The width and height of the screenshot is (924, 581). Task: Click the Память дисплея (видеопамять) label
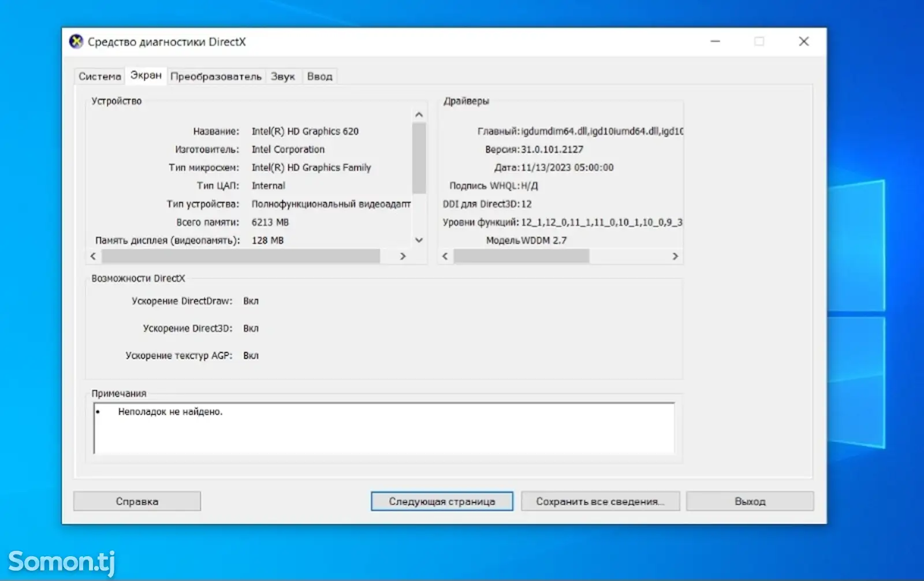(167, 240)
